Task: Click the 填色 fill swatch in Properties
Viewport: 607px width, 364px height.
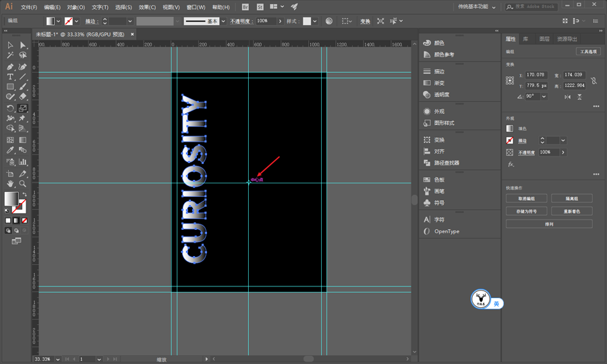Action: [510, 129]
